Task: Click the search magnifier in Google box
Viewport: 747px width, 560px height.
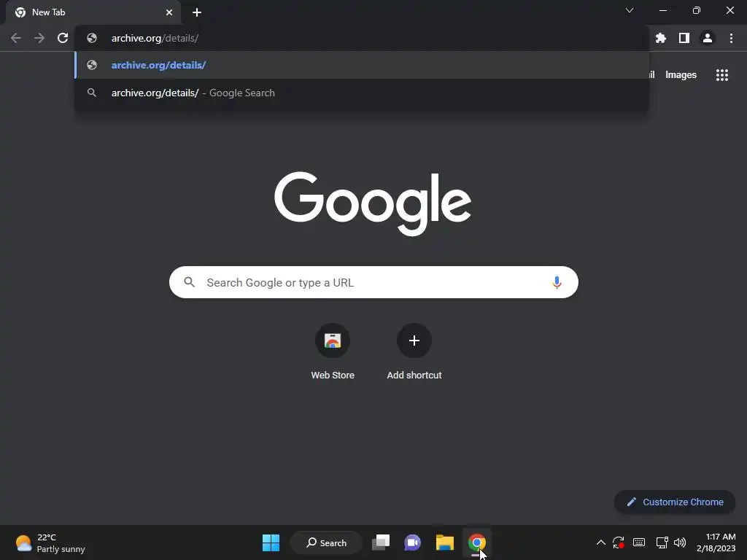Action: pos(189,282)
